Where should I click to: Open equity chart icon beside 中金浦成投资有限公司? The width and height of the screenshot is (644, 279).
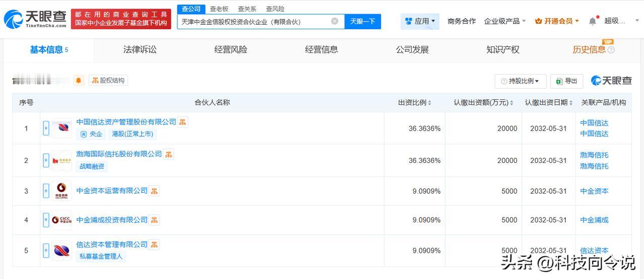(x=154, y=220)
